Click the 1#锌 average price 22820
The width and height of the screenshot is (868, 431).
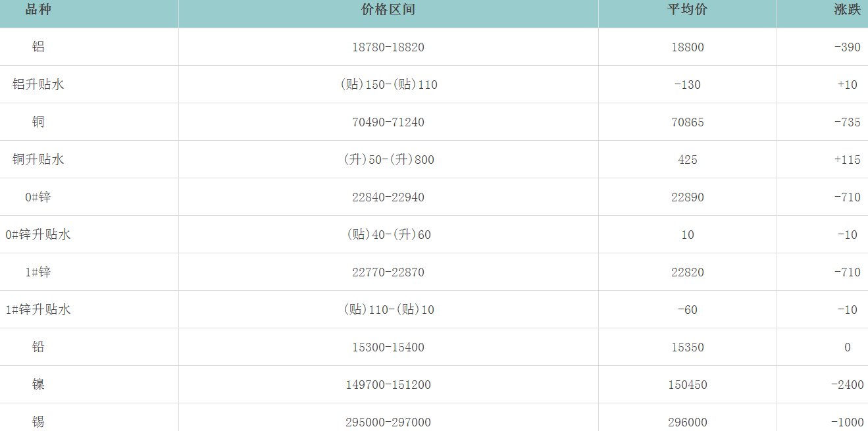(687, 272)
